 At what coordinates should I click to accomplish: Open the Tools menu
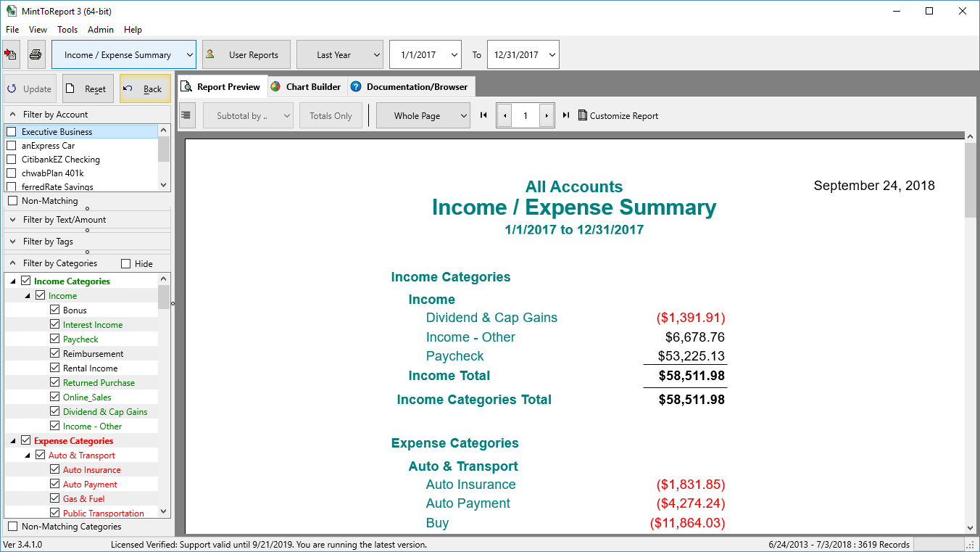[67, 30]
